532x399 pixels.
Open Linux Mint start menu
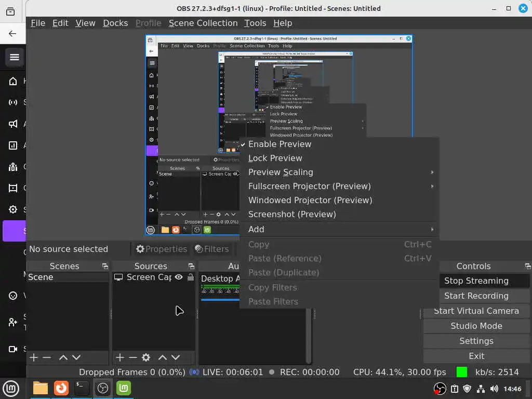click(x=11, y=389)
